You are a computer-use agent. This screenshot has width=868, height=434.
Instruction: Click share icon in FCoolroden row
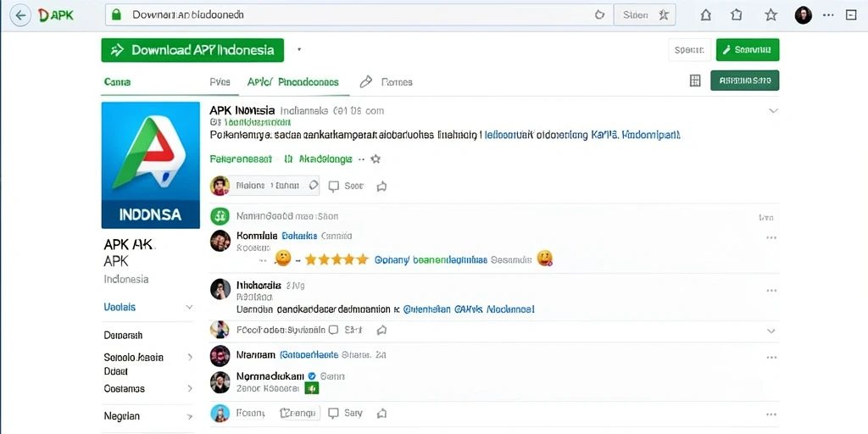(x=381, y=330)
